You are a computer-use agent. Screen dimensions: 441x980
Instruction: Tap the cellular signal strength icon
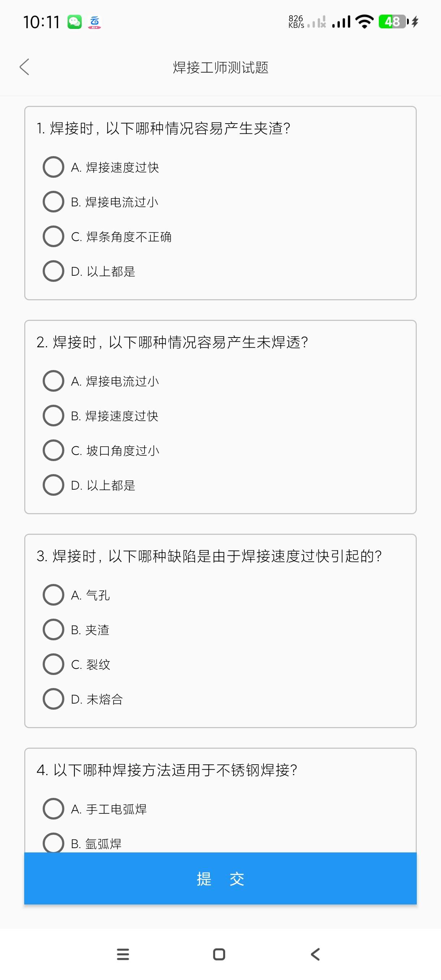pos(341,22)
